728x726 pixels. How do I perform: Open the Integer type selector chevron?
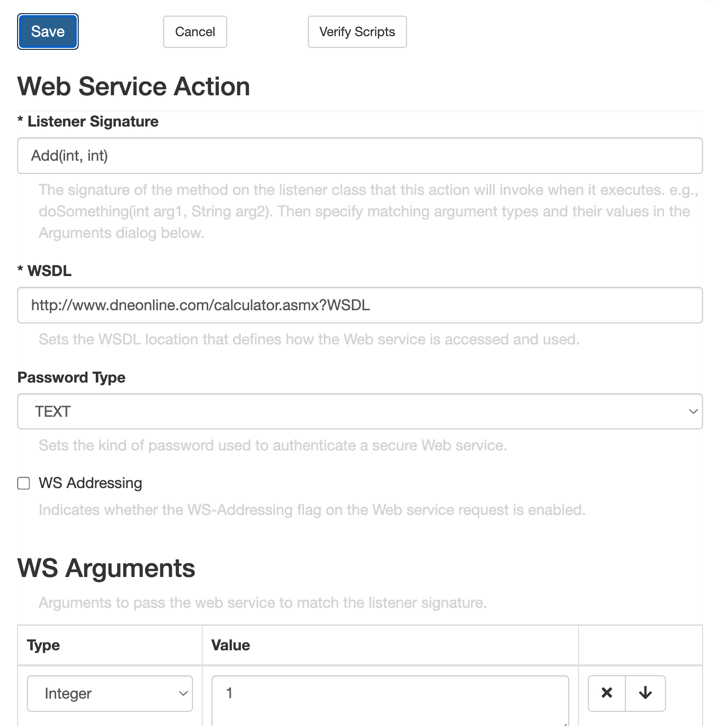click(183, 693)
